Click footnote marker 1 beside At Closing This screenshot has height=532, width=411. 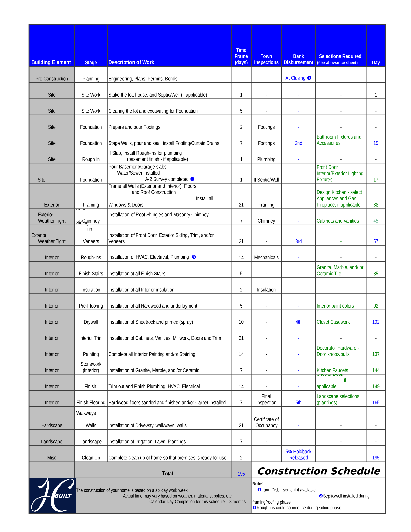pyautogui.click(x=309, y=78)
